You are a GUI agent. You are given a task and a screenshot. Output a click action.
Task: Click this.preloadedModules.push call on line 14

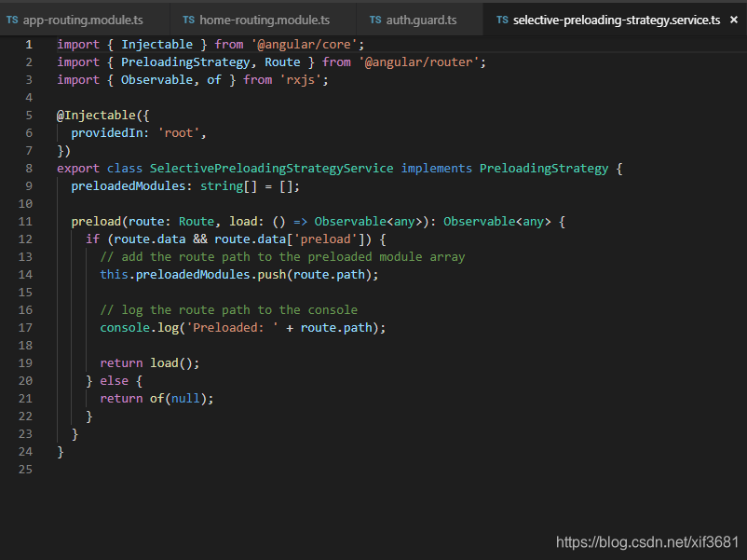[x=239, y=274]
